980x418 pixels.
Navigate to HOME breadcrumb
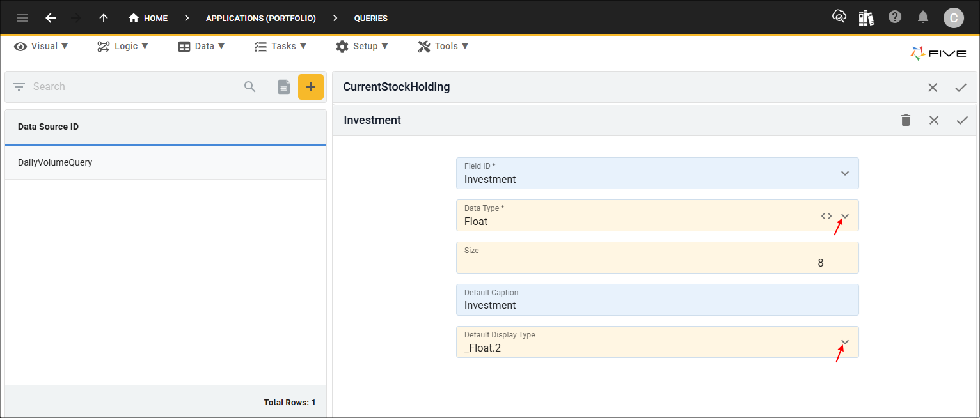coord(148,18)
